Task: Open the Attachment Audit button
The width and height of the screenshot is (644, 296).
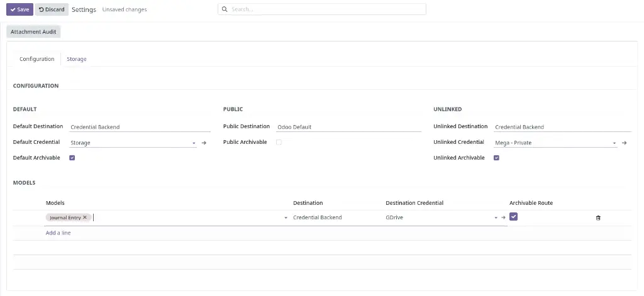Action: 33,31
